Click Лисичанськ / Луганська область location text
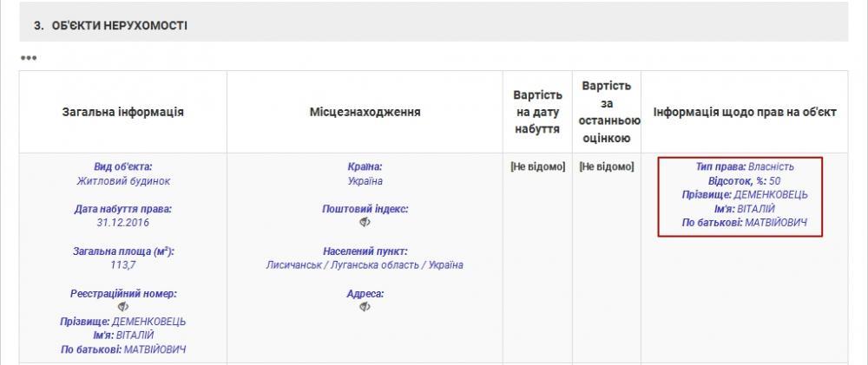 pyautogui.click(x=365, y=265)
